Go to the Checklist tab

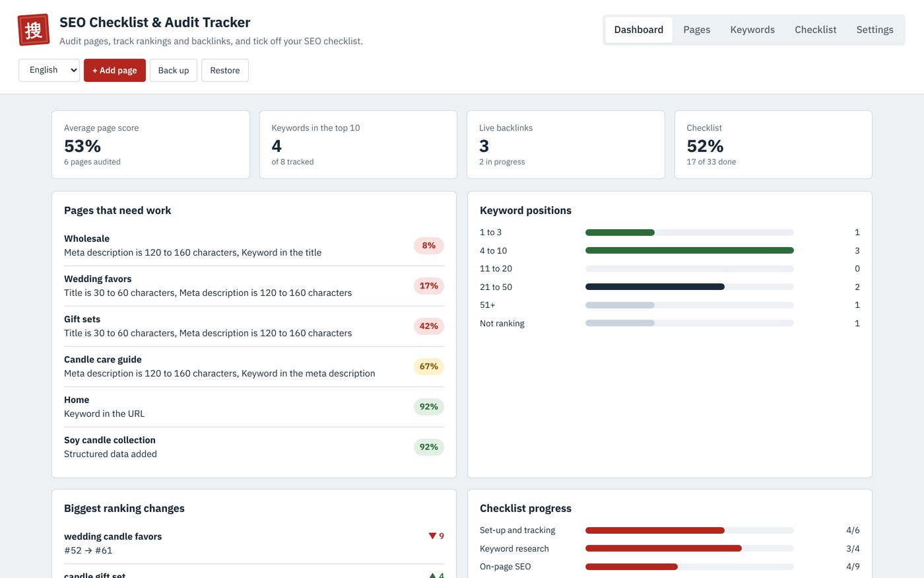[x=816, y=30]
